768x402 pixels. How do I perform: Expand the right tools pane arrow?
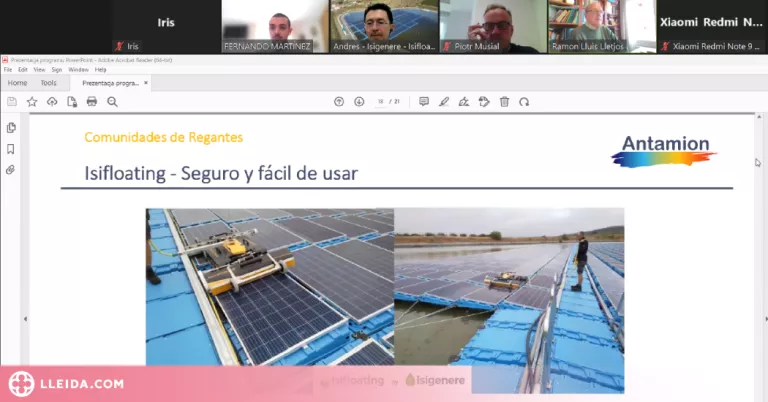point(766,319)
